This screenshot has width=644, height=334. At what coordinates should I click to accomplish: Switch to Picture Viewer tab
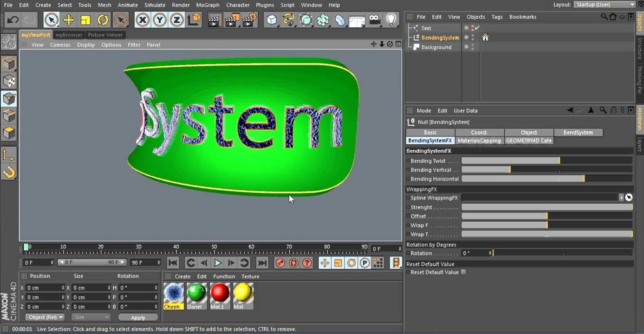click(x=105, y=35)
